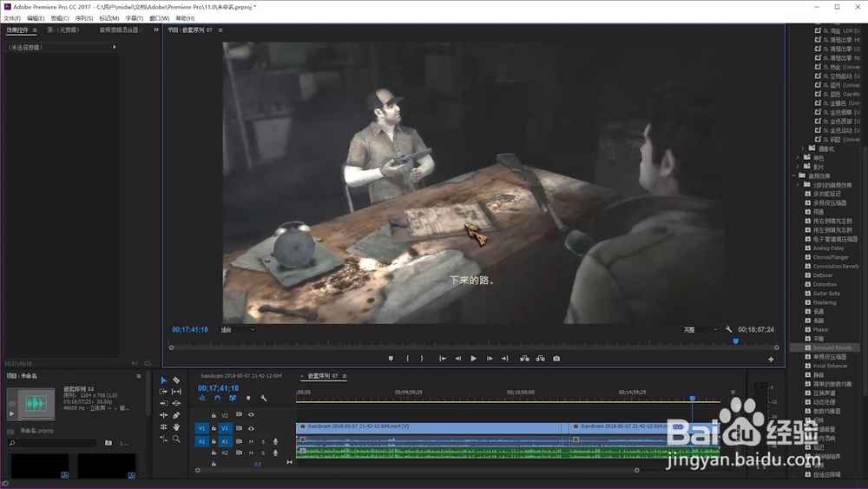The image size is (868, 489).
Task: Click the Lift button in program monitor
Action: click(x=524, y=359)
